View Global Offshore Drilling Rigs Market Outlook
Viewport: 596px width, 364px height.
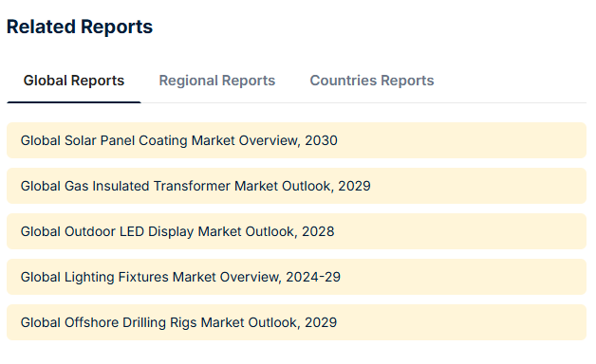coord(178,322)
